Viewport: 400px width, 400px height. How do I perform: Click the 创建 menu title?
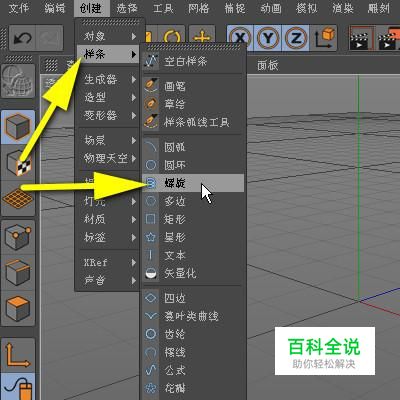91,8
